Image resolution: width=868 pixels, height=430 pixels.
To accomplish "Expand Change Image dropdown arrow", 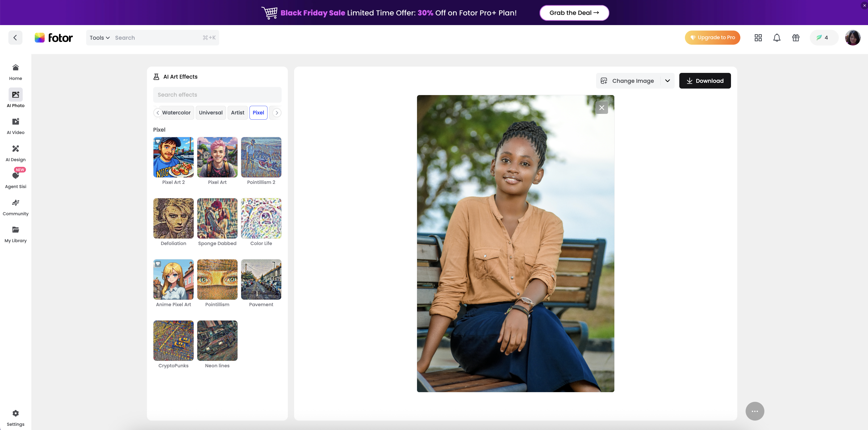I will [667, 81].
